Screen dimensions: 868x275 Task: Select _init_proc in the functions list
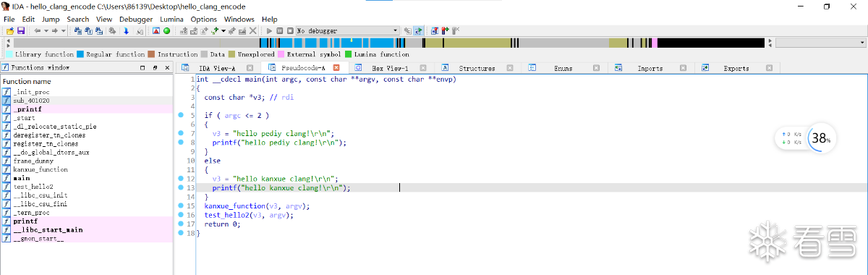[x=87, y=92]
